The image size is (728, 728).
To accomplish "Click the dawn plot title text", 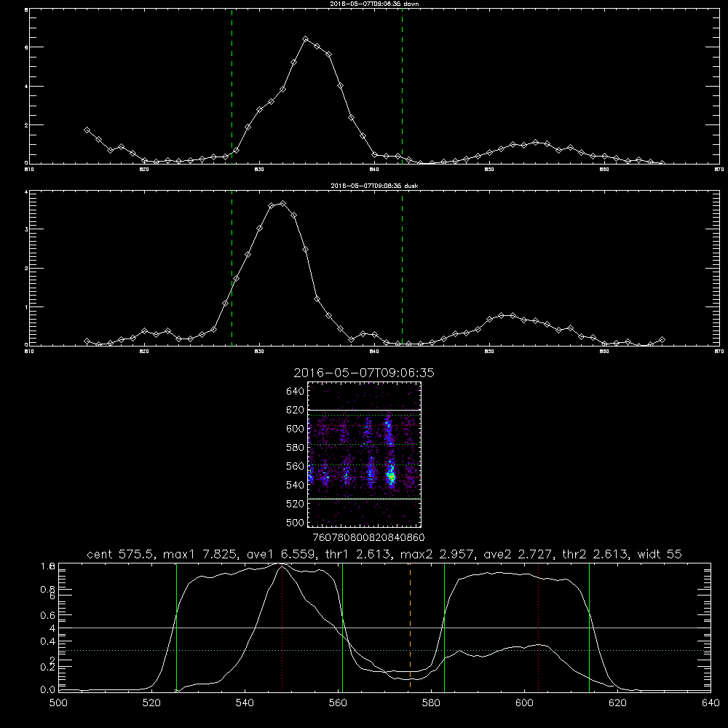I will pyautogui.click(x=374, y=4).
